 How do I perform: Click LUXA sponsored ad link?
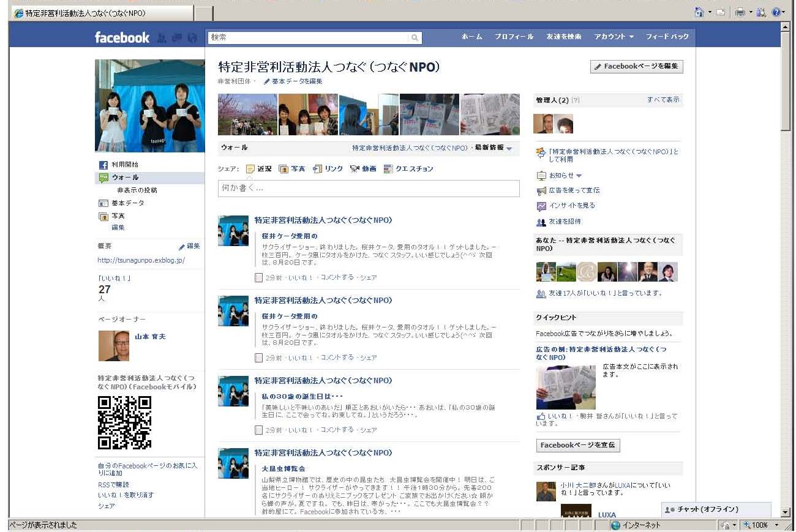pos(607,515)
